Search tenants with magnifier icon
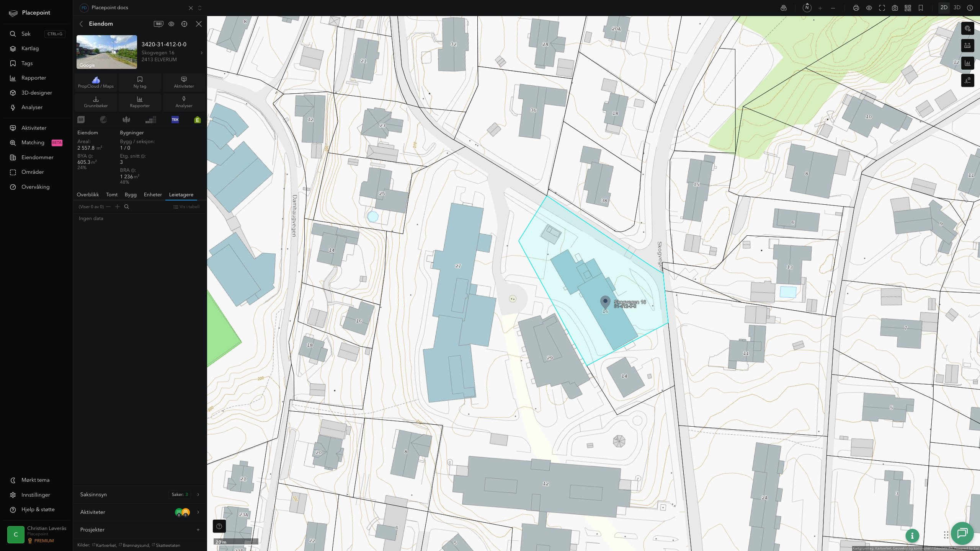980x551 pixels. 127,207
